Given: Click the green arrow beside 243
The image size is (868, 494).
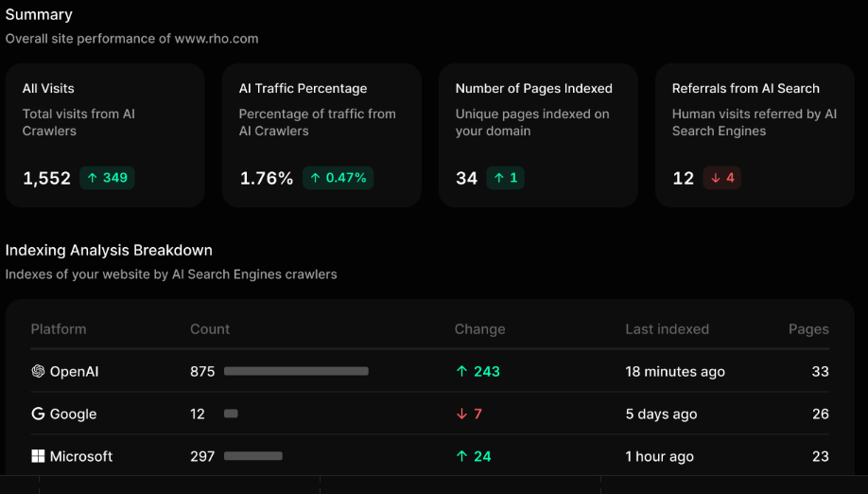Looking at the screenshot, I should tap(461, 372).
